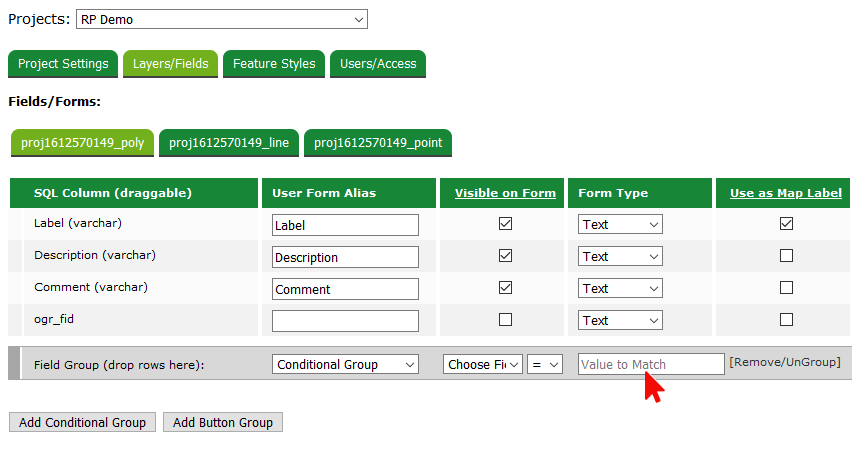Go to the Feature Styles tab

274,64
